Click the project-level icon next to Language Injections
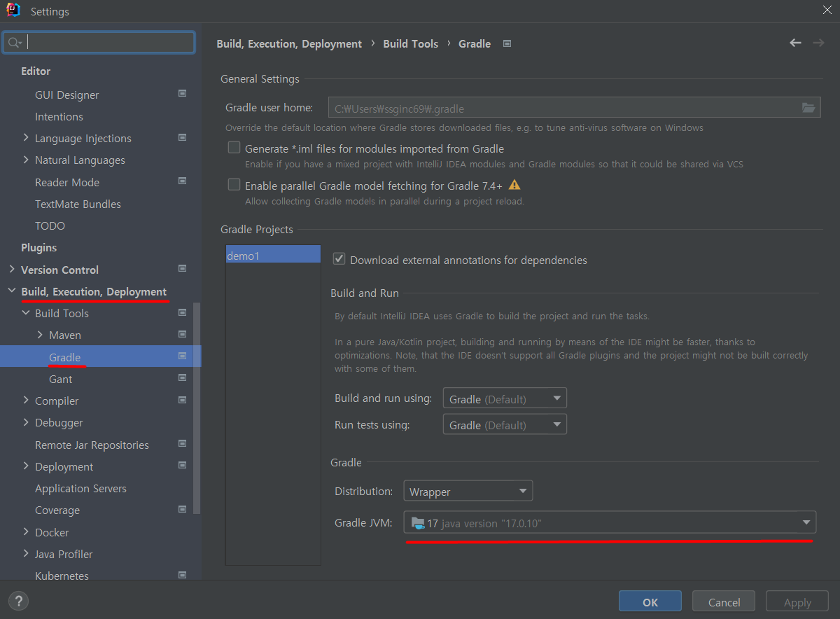Screen dimensions: 840x619 pyautogui.click(x=182, y=137)
